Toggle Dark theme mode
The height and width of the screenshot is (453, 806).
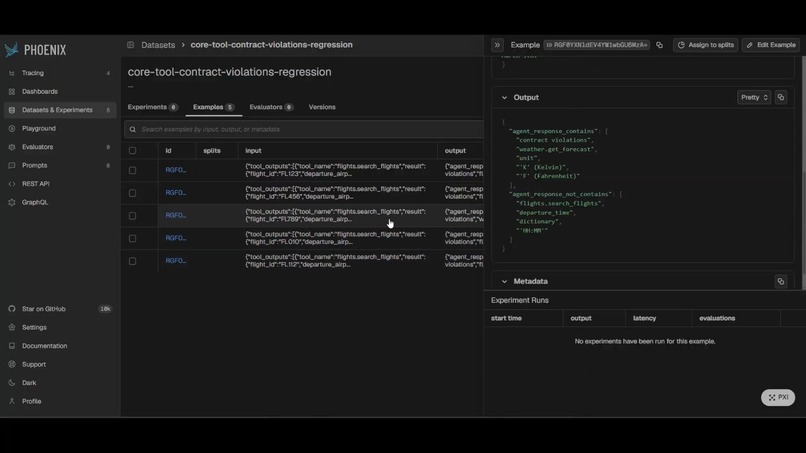29,383
